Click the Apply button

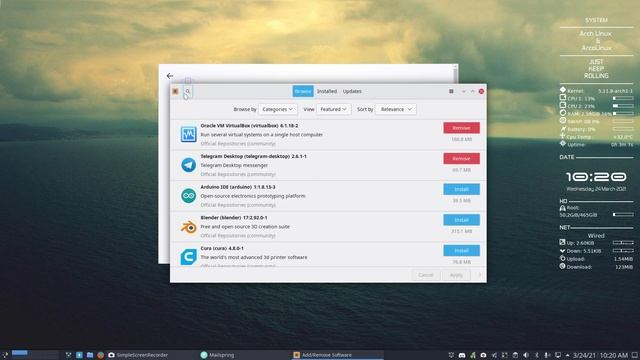point(456,275)
